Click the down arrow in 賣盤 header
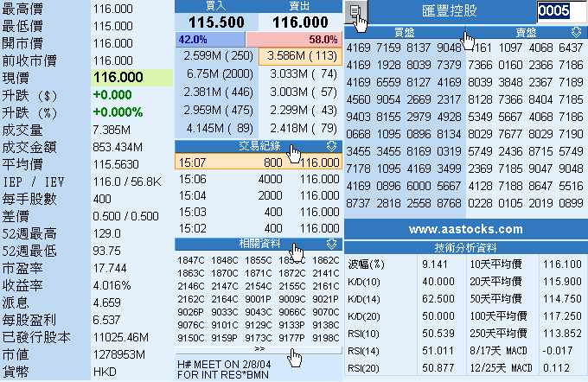 coord(576,32)
